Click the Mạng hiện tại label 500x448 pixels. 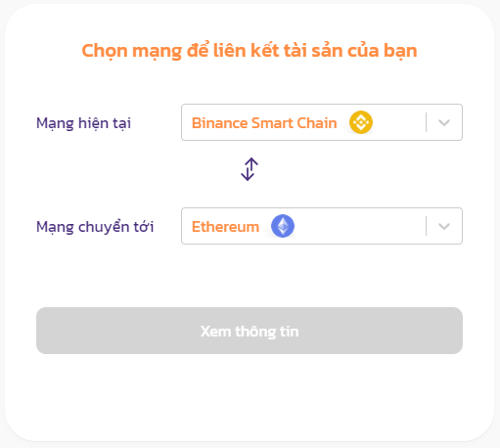coord(83,123)
